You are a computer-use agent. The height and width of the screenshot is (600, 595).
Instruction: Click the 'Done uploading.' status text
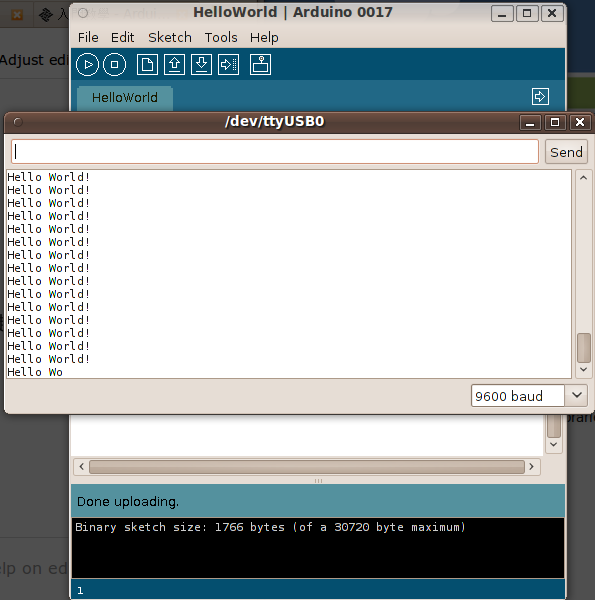coord(128,502)
